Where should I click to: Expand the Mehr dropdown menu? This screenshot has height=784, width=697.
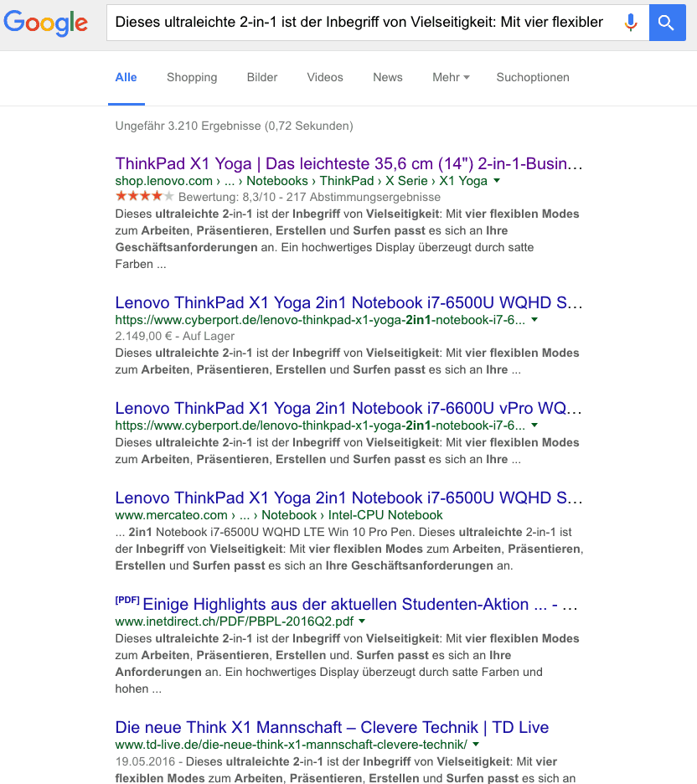click(451, 77)
